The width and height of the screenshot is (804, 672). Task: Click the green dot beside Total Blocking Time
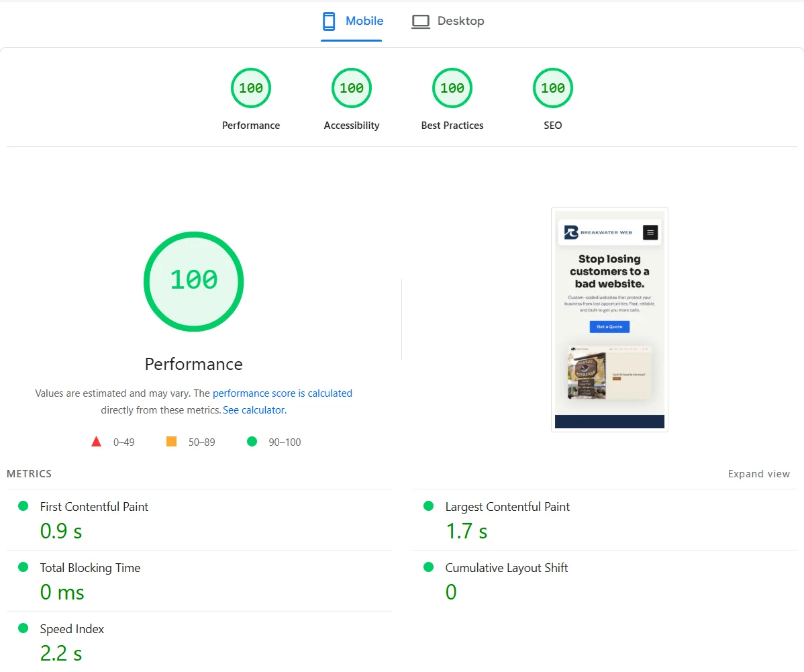click(x=22, y=567)
